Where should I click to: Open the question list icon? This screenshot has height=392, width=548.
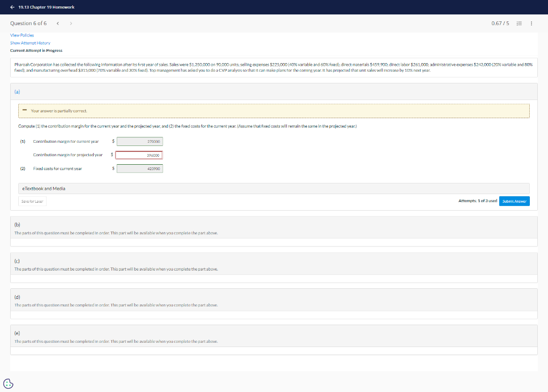pyautogui.click(x=519, y=24)
